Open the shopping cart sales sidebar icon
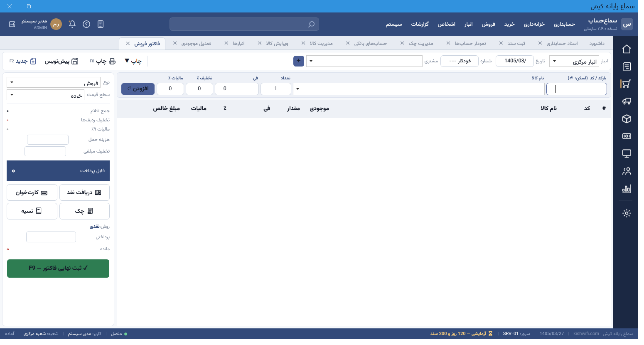This screenshot has height=345, width=644. pos(627,84)
